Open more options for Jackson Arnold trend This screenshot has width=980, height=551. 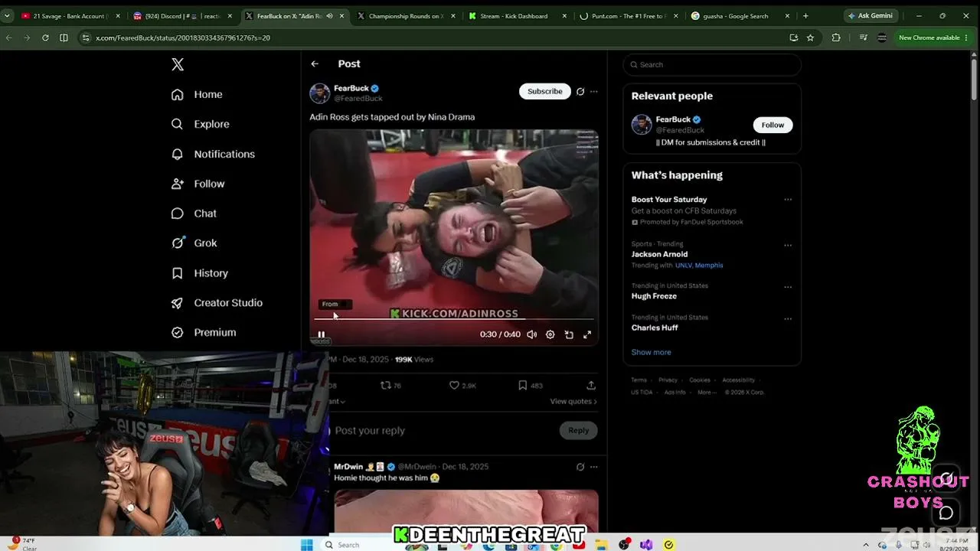click(788, 246)
